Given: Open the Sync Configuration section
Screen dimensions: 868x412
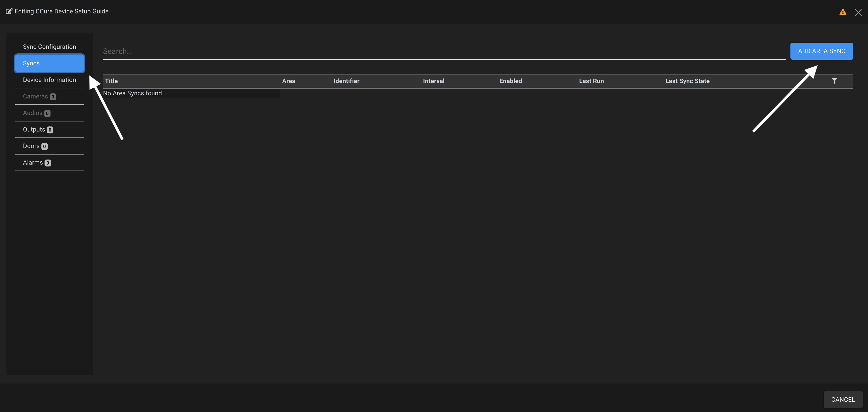Looking at the screenshot, I should pyautogui.click(x=50, y=46).
